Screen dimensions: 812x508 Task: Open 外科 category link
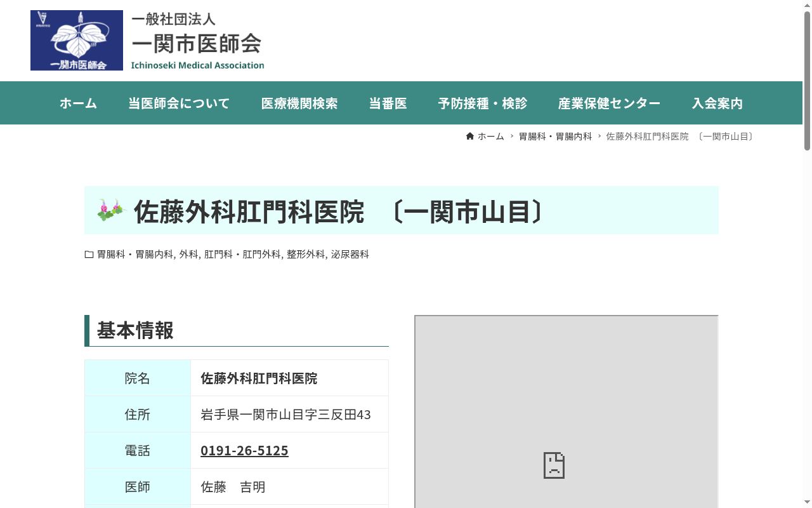(x=188, y=255)
